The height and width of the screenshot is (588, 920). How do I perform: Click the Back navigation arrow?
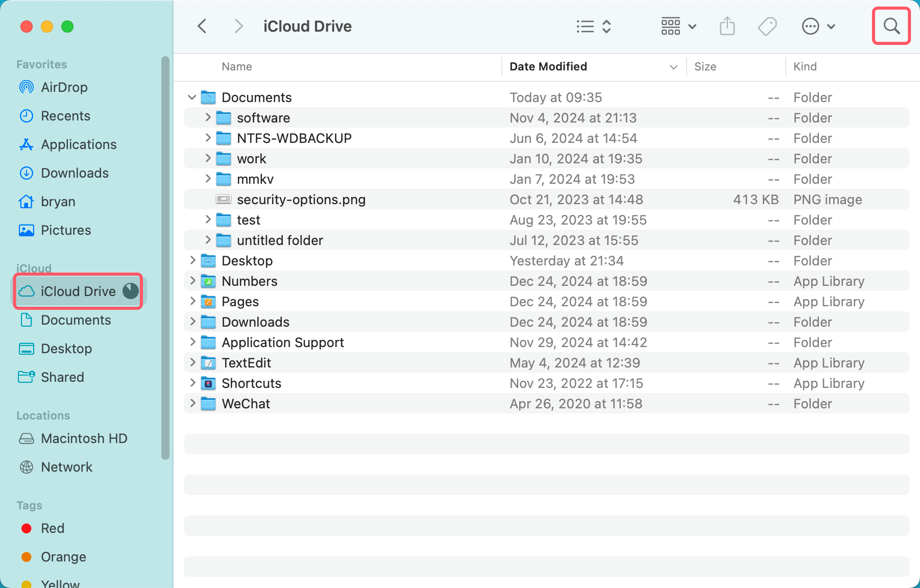pyautogui.click(x=202, y=26)
